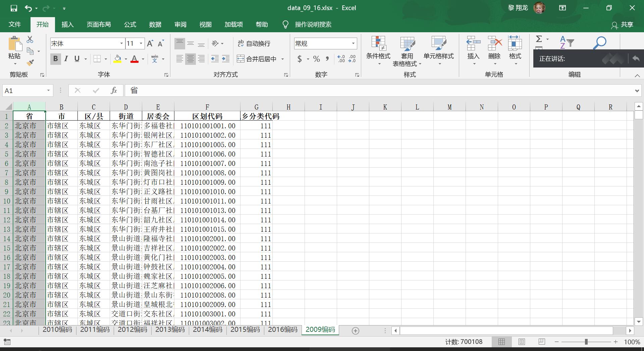Click the Insert Function fx icon
The height and width of the screenshot is (351, 644).
pos(114,90)
